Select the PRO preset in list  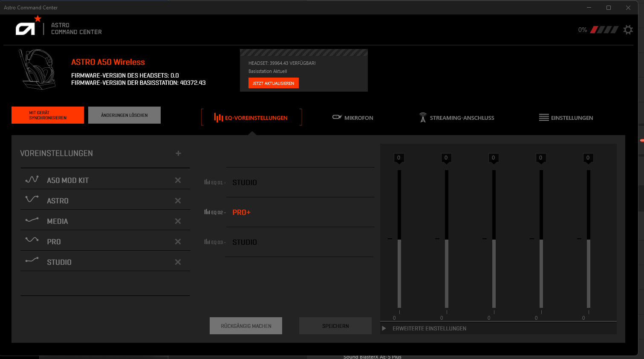pos(105,242)
